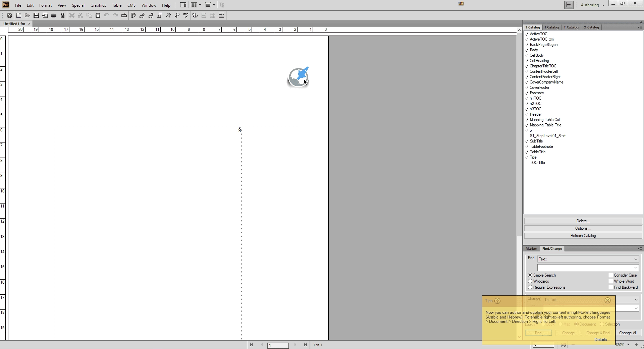The height and width of the screenshot is (349, 644).
Task: Click the Repeat last action icon
Action: [x=124, y=15]
